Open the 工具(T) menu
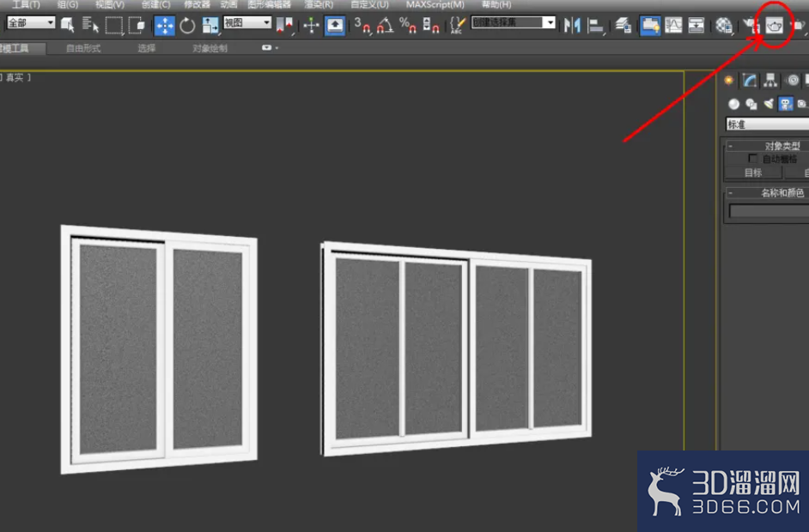The width and height of the screenshot is (809, 532). tap(26, 4)
